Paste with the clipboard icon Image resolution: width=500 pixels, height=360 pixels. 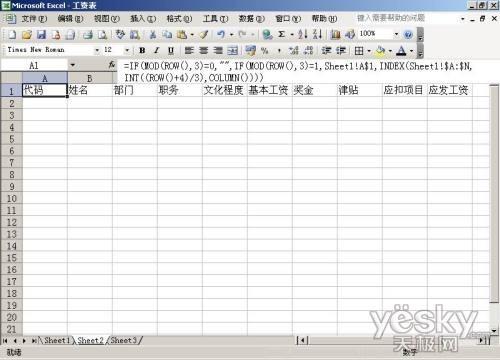pyautogui.click(x=182, y=34)
